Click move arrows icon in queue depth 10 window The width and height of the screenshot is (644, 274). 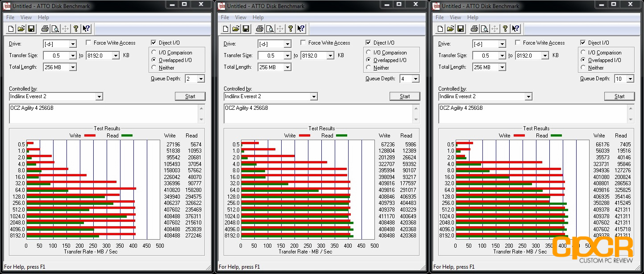click(x=494, y=29)
